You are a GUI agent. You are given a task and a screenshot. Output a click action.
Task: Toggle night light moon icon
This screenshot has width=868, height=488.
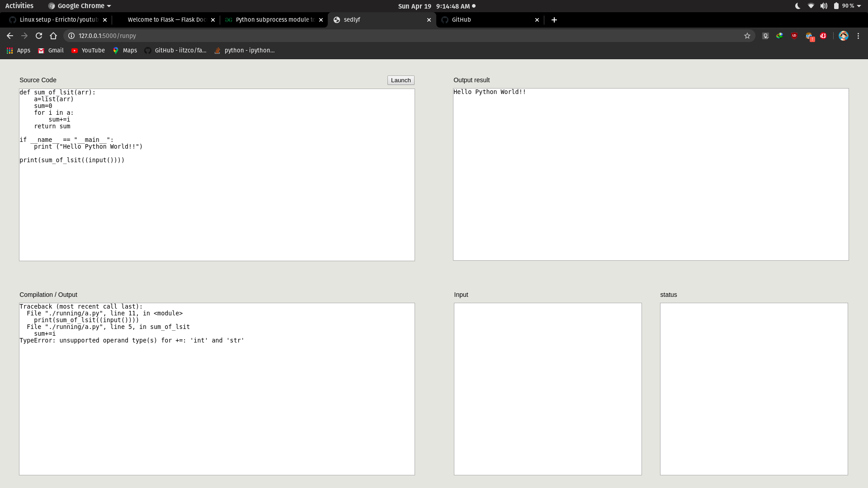(x=797, y=6)
